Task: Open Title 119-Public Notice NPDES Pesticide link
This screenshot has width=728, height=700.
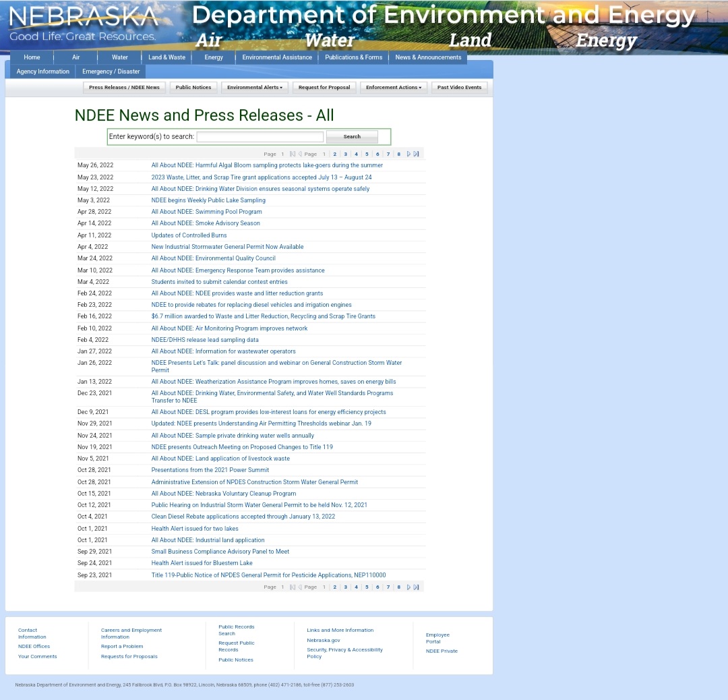Action: click(x=268, y=575)
